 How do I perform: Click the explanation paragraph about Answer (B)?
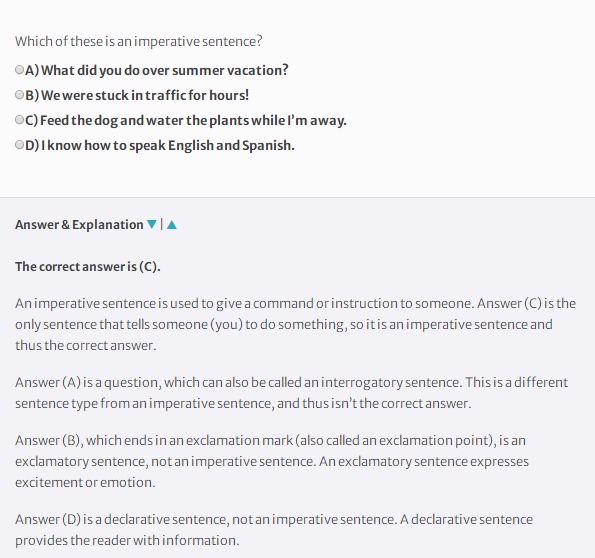tap(272, 461)
